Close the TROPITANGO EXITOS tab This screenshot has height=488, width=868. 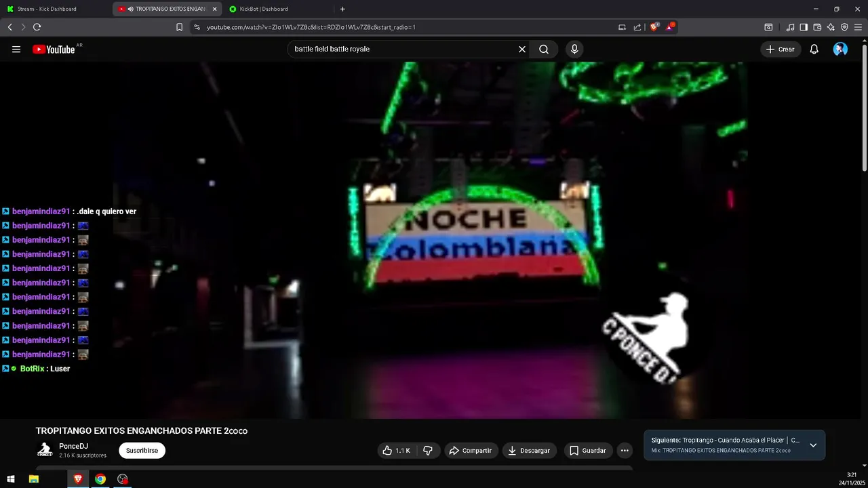214,9
